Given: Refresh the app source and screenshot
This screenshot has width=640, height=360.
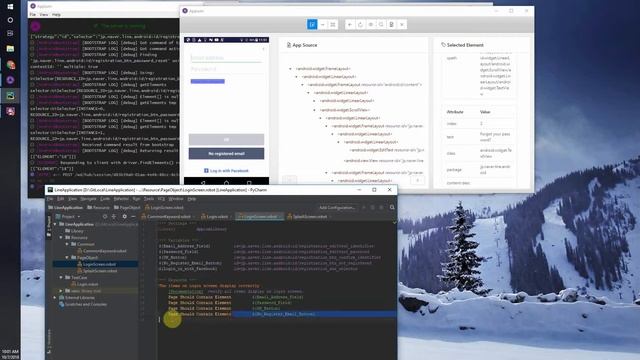Looking at the screenshot, I should coord(360,24).
